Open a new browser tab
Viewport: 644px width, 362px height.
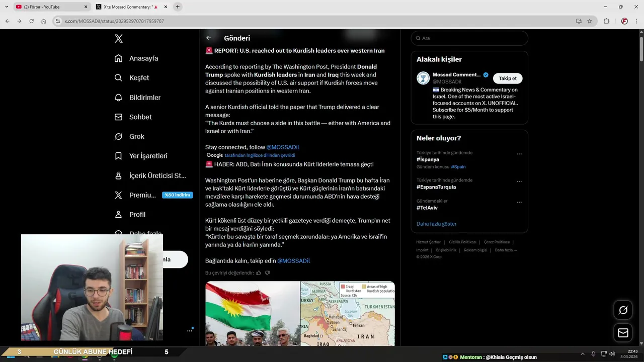point(178,7)
